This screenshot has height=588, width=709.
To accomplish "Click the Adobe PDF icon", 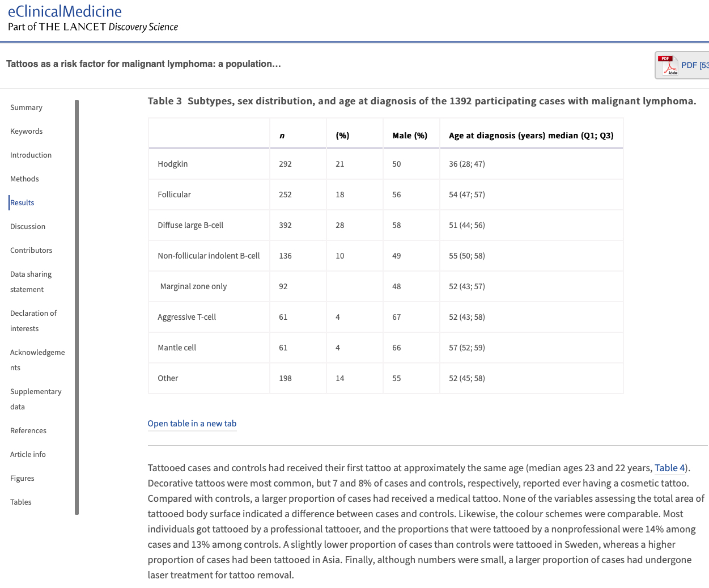I will tap(668, 65).
